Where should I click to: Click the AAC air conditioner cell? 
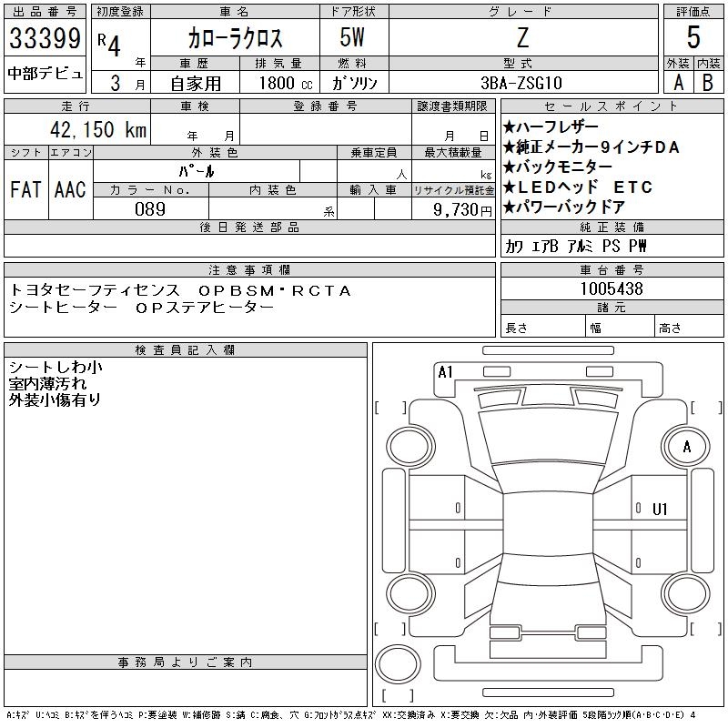coord(70,189)
